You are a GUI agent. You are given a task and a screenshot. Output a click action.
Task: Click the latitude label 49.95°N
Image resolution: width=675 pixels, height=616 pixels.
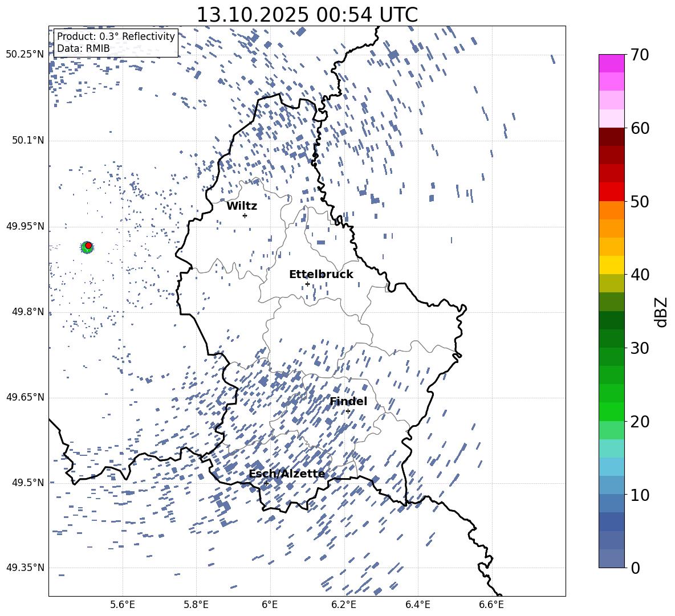(x=25, y=226)
